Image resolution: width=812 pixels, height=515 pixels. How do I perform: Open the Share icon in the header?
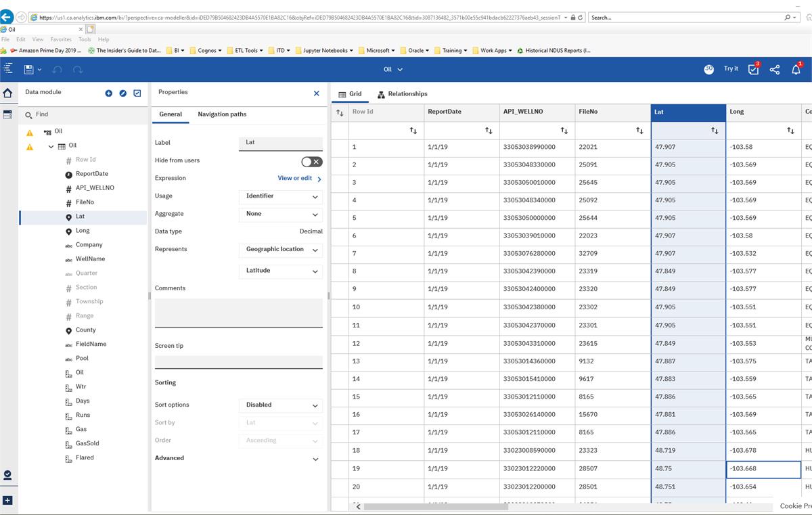click(775, 69)
